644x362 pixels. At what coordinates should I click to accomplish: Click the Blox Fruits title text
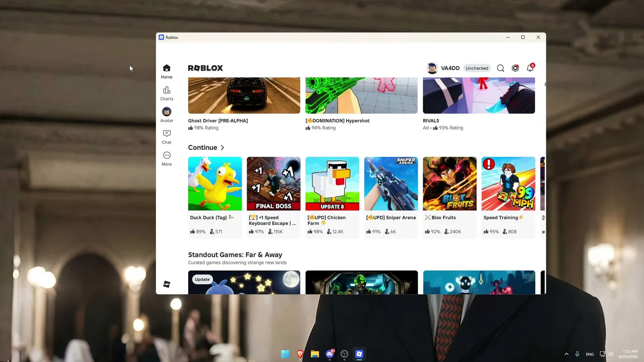tap(440, 218)
